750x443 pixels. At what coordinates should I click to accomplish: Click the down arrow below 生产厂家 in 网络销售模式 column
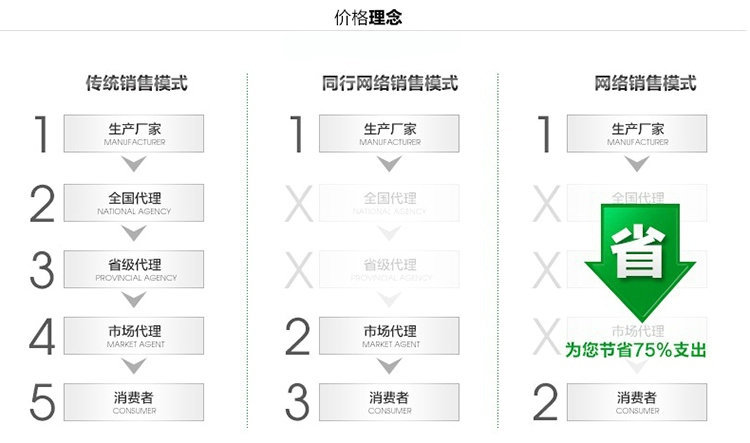tap(637, 164)
